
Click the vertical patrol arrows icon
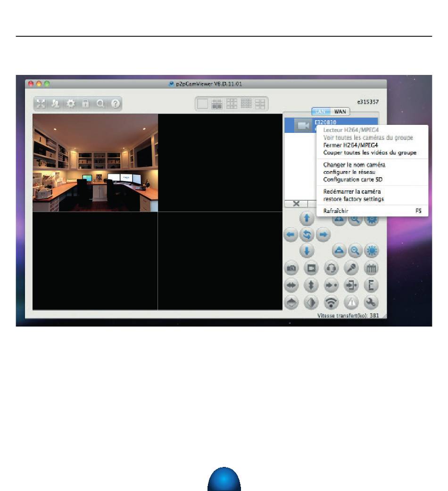pos(311,285)
